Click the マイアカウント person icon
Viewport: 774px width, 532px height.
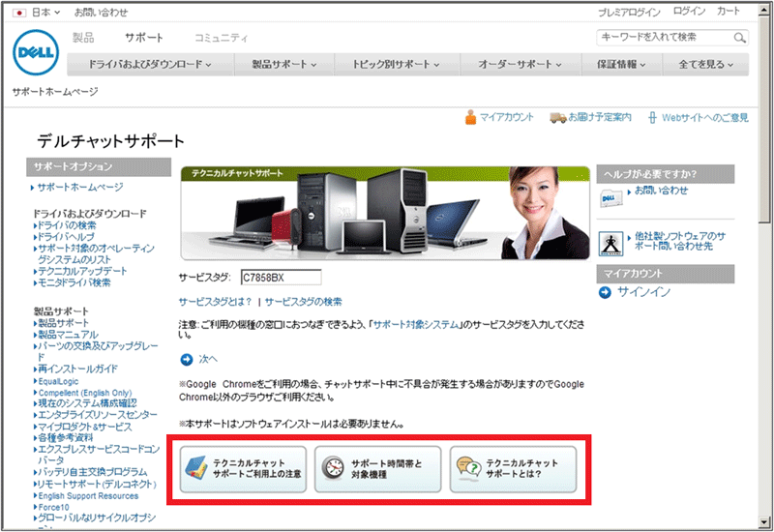(470, 117)
